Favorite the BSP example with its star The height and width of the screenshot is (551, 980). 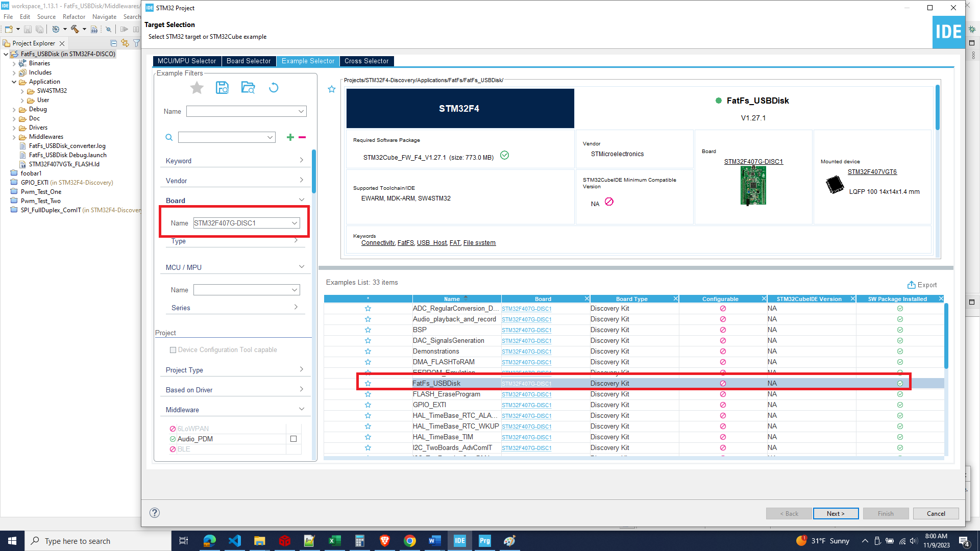[x=367, y=330]
